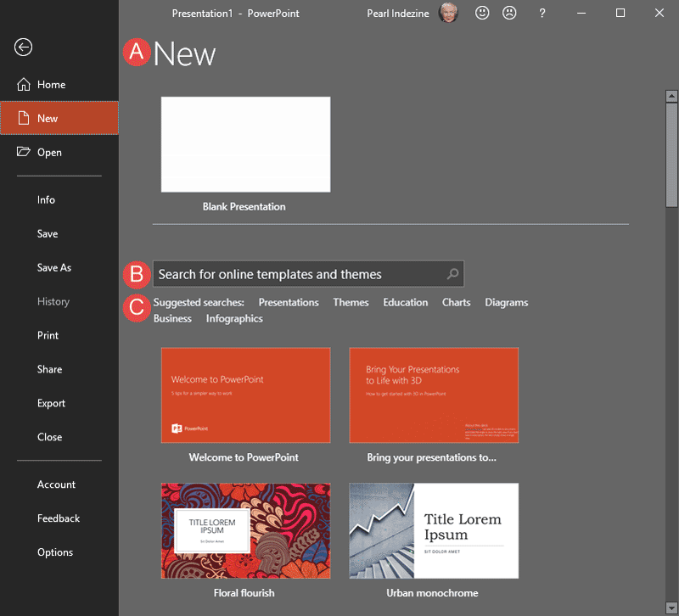Click Pearl Indezine's profile picture

point(448,13)
